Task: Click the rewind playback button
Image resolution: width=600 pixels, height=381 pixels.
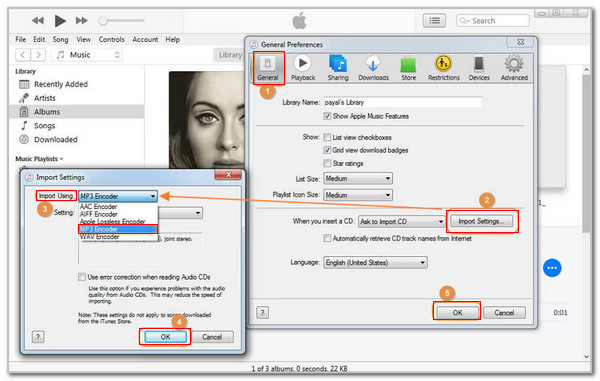Action: 38,21
